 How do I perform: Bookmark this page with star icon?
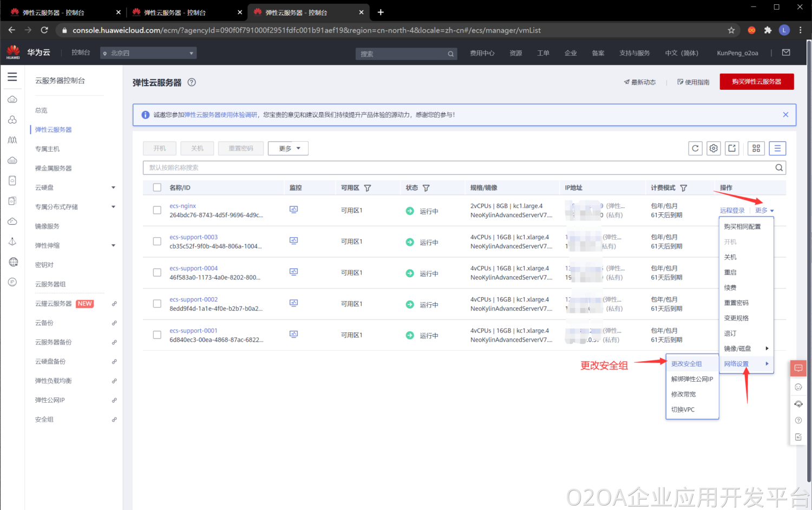[731, 30]
